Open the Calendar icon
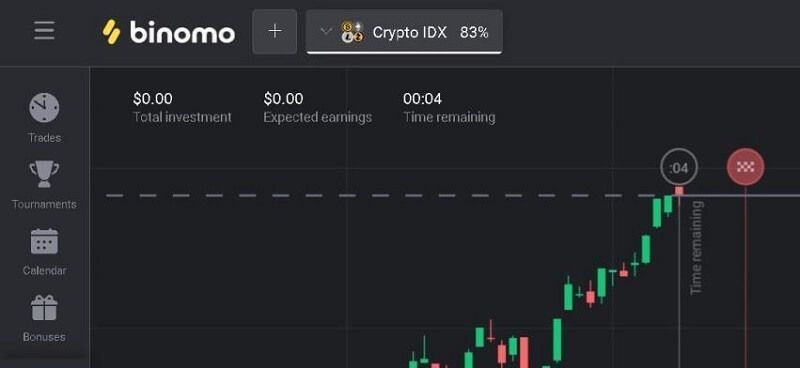 pyautogui.click(x=44, y=241)
